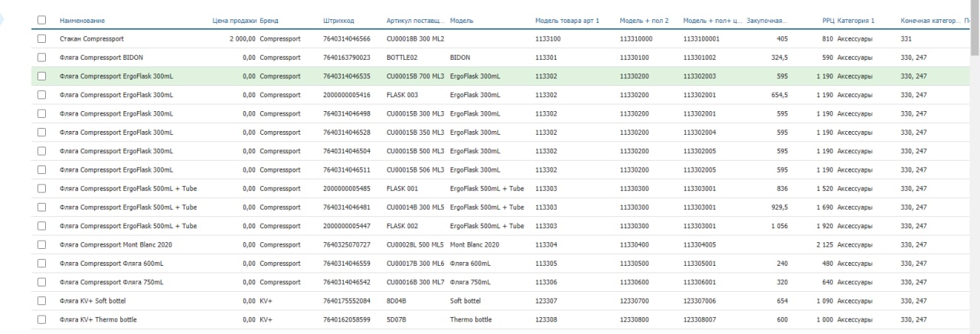Click the article cell BOTTLE02
This screenshot has height=334, width=980.
click(x=402, y=57)
